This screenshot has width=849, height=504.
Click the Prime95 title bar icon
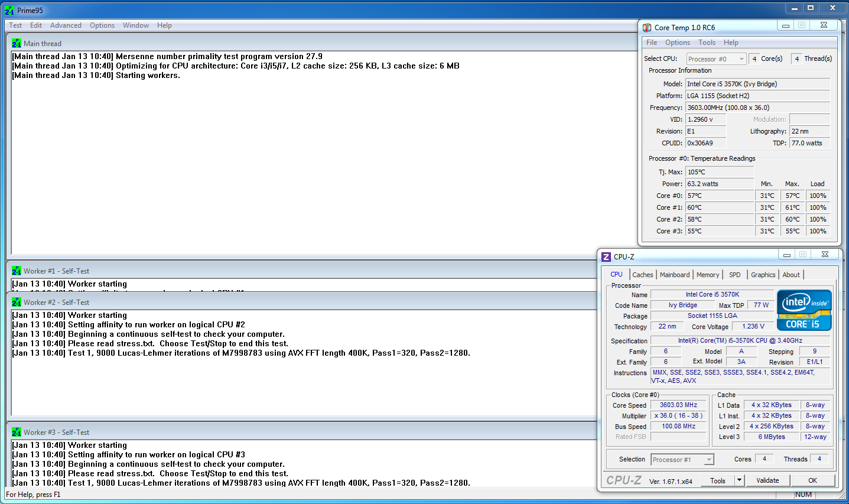(9, 10)
